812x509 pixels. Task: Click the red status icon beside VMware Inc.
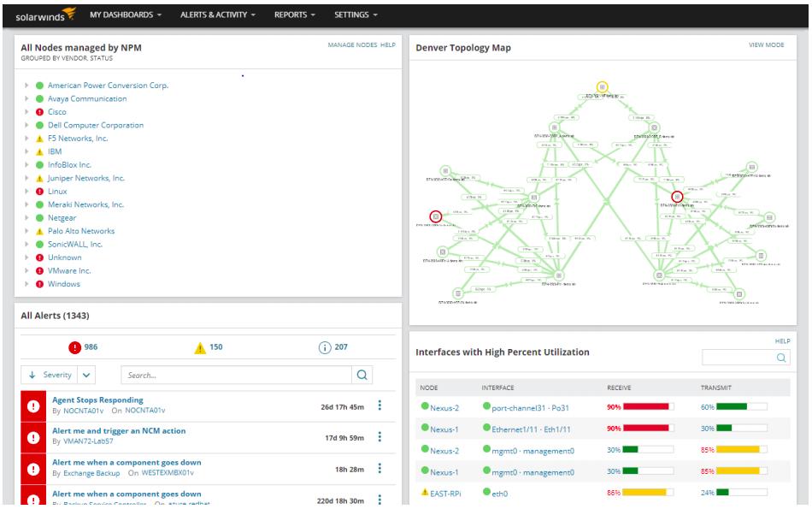tap(39, 270)
